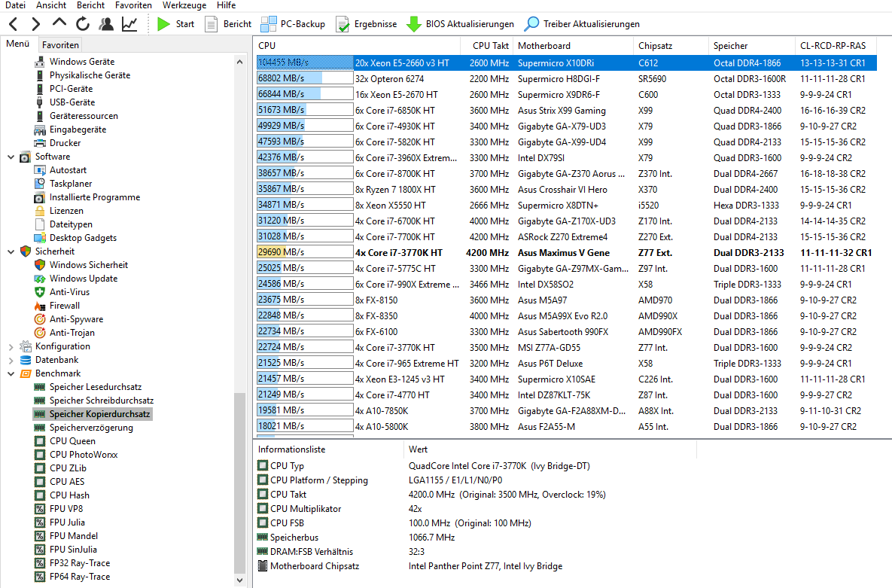Select the USB-Geräte icon in tree
The width and height of the screenshot is (892, 588).
pyautogui.click(x=40, y=102)
